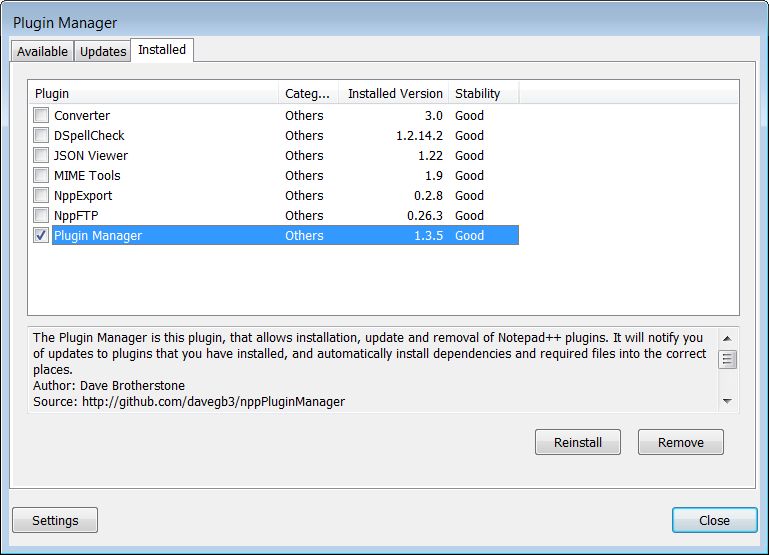This screenshot has height=555, width=769.
Task: Check the Converter plugin checkbox
Action: [x=41, y=115]
